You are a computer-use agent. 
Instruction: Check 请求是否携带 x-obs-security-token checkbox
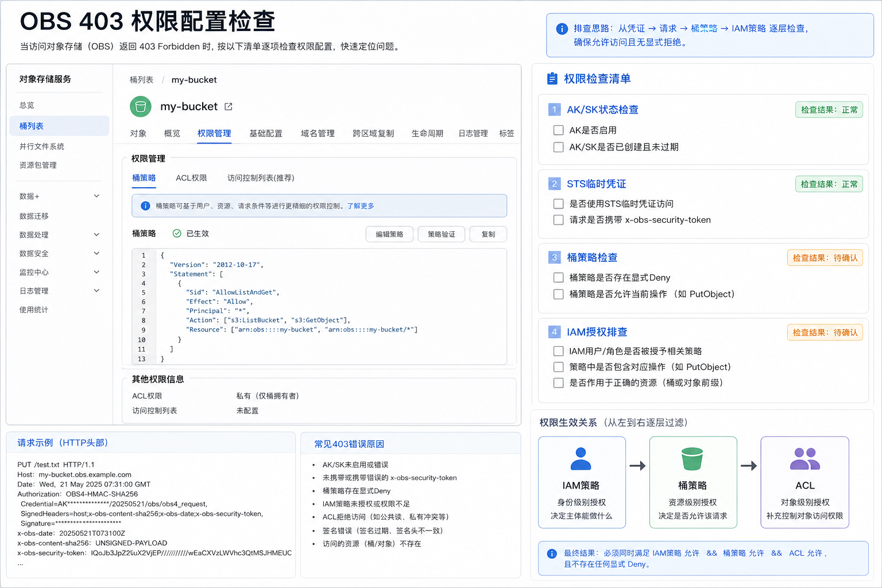(558, 220)
